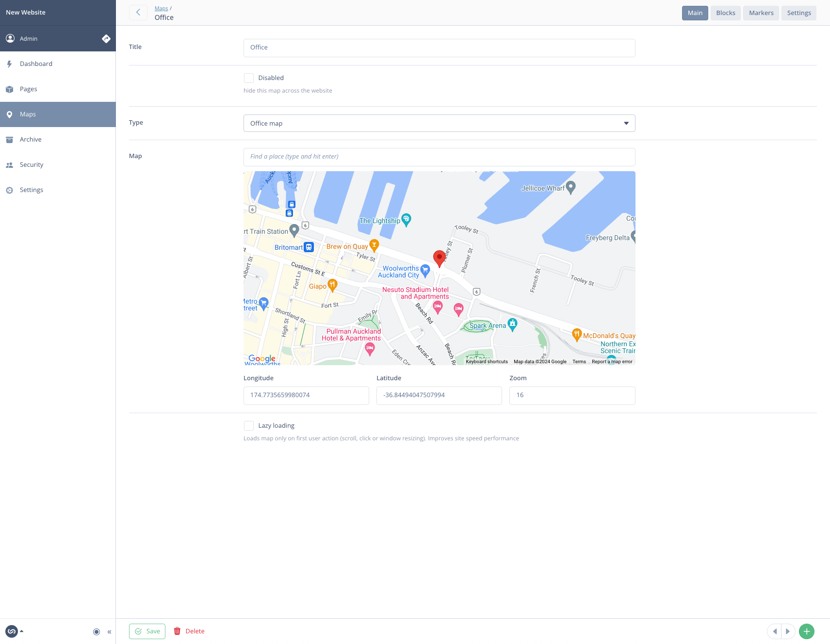The height and width of the screenshot is (644, 830).
Task: Open Security in the sidebar menu
Action: point(58,165)
